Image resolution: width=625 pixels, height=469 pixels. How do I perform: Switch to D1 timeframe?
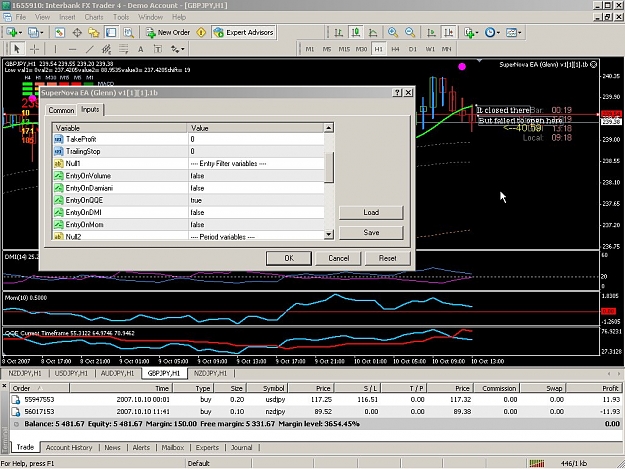point(413,49)
